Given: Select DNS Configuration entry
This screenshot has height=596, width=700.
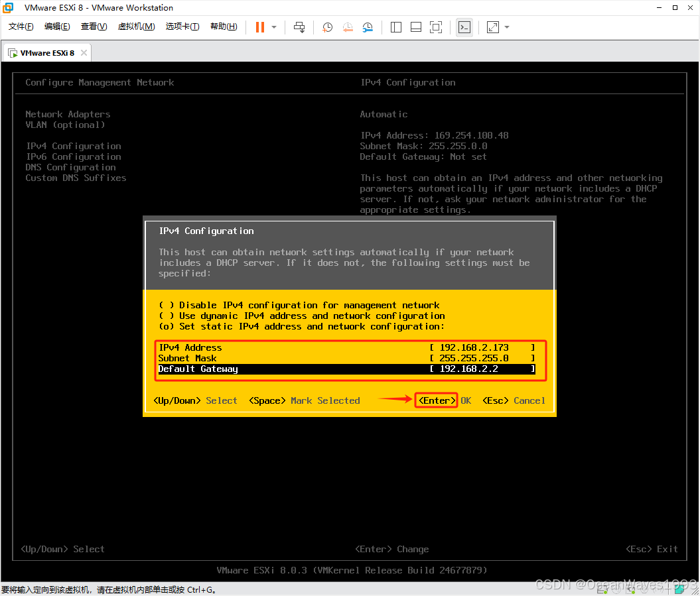Looking at the screenshot, I should pyautogui.click(x=70, y=168).
